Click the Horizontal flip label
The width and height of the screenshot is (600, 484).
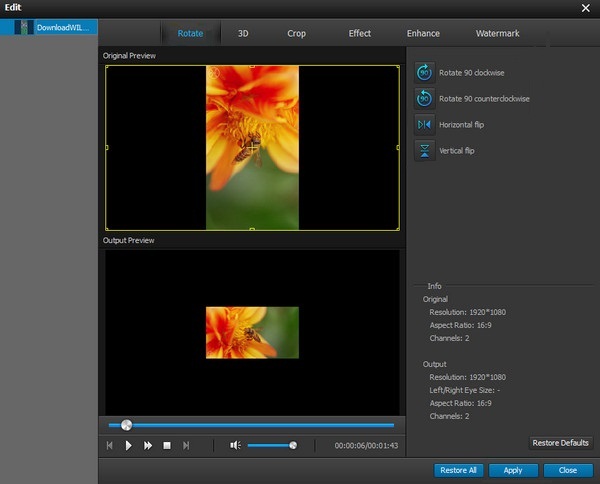pos(461,125)
